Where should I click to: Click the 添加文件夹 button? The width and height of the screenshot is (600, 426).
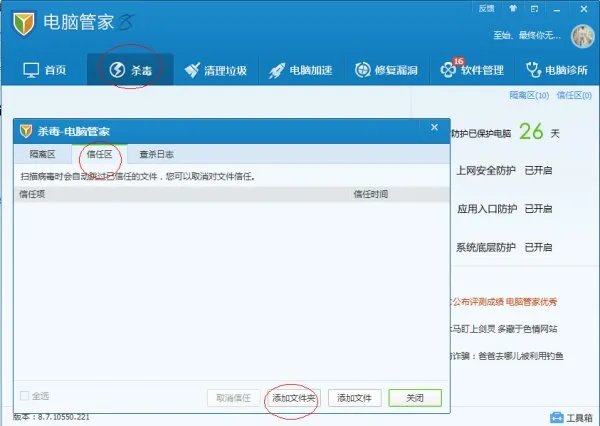click(293, 398)
